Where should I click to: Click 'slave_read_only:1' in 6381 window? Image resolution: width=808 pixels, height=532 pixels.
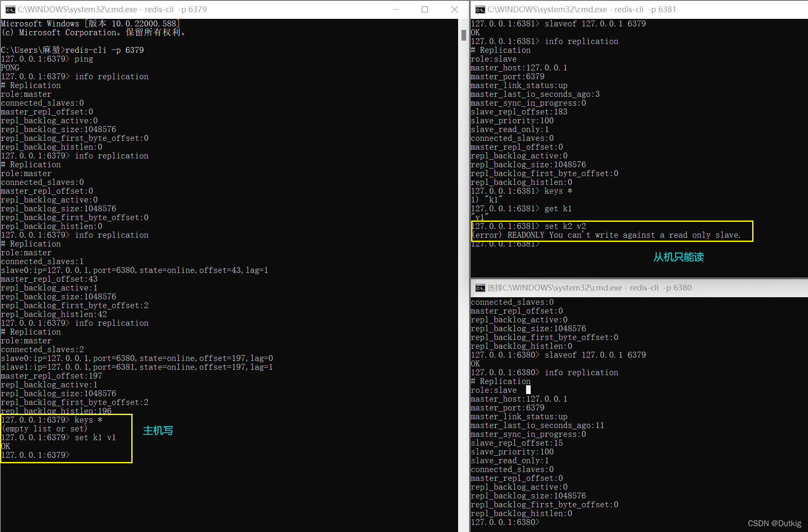pyautogui.click(x=510, y=129)
